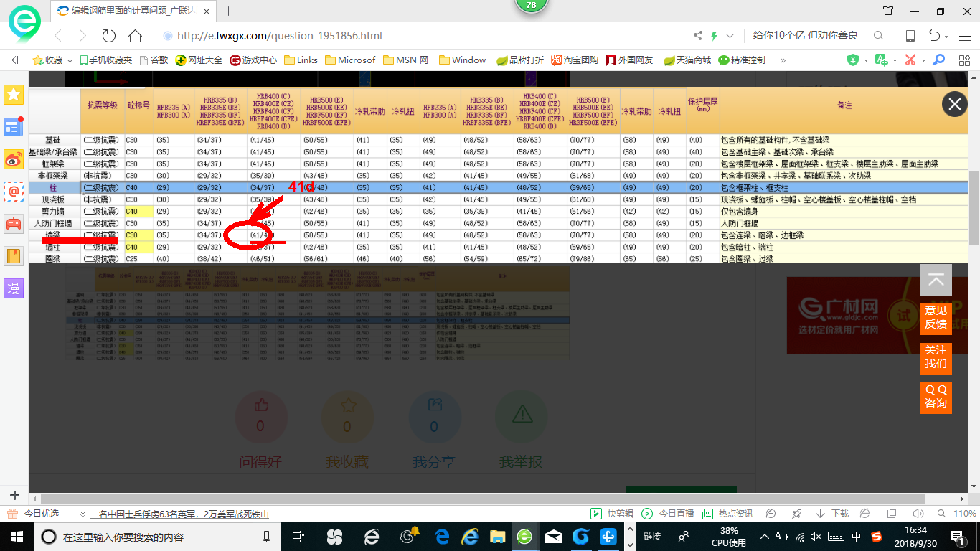
Task: Expand more bookmarks with the double chevron
Action: (783, 60)
